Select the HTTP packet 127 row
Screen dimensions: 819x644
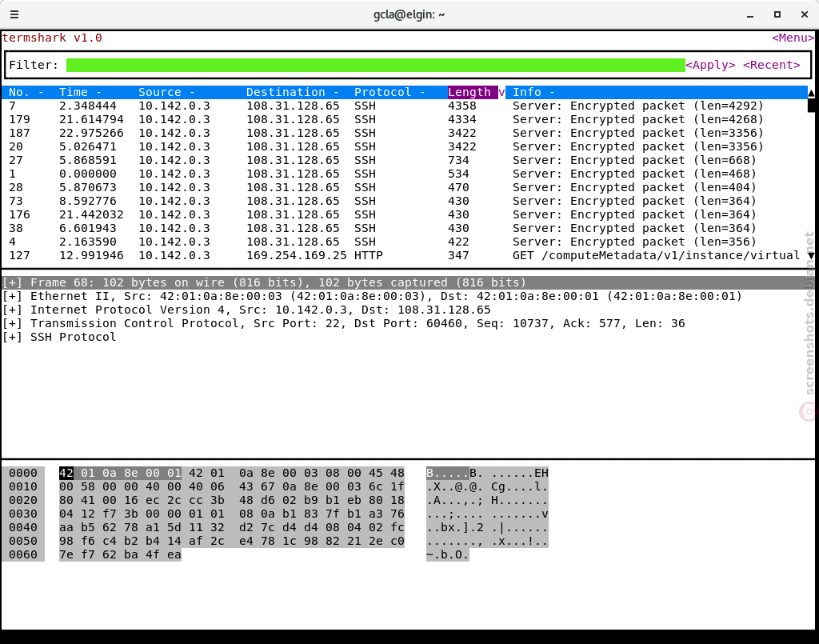(405, 255)
